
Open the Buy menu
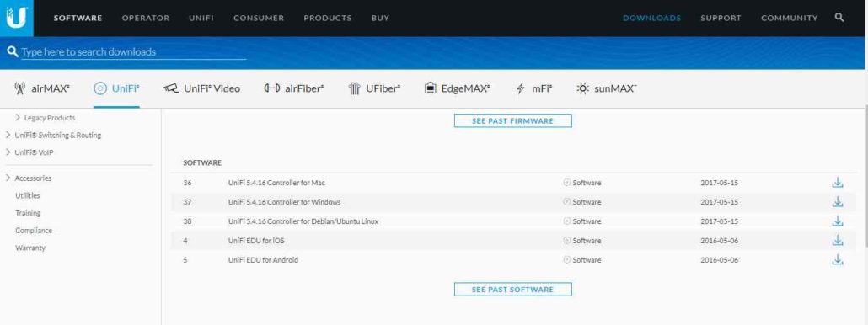[380, 18]
